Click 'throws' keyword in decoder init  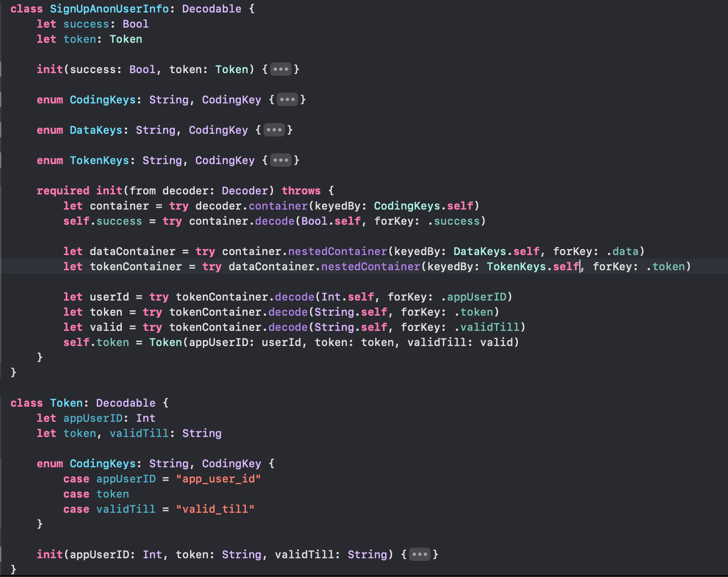pos(301,191)
